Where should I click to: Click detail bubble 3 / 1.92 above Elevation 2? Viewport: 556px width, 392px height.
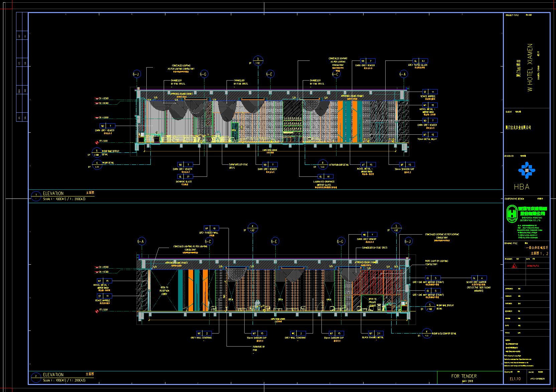pyautogui.click(x=396, y=228)
